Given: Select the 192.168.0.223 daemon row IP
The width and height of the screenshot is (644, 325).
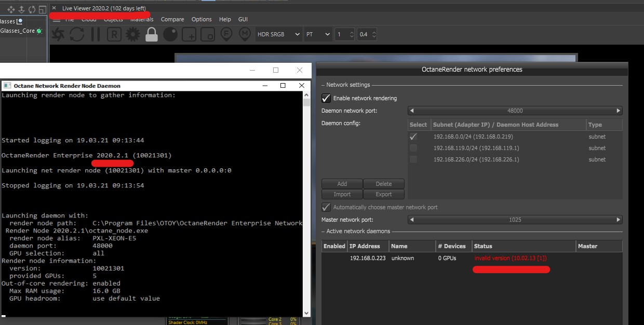Looking at the screenshot, I should click(368, 258).
